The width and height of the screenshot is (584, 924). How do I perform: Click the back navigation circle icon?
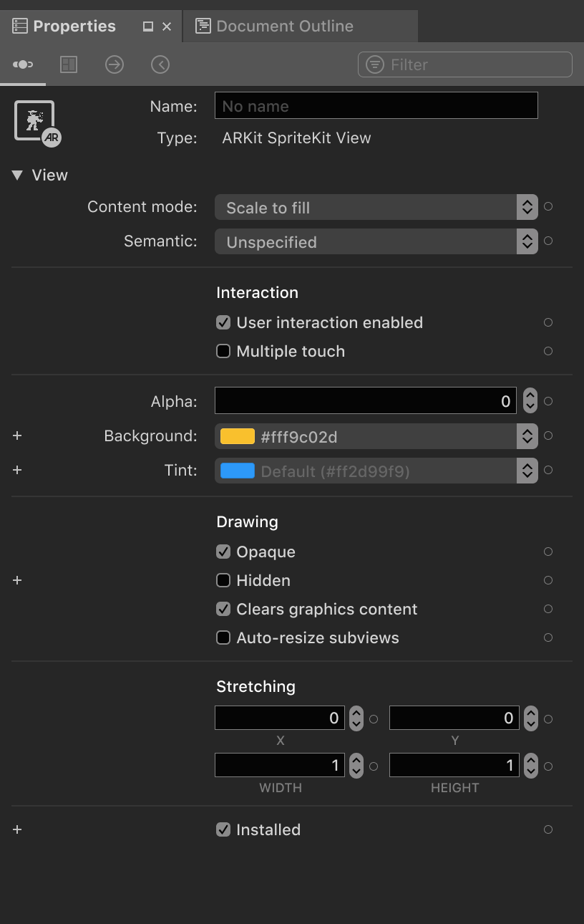pyautogui.click(x=160, y=64)
